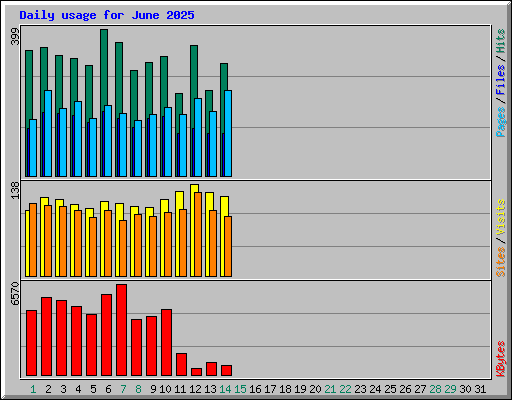Click the cyan pages bar for day 2
This screenshot has width=512, height=400.
pyautogui.click(x=48, y=133)
